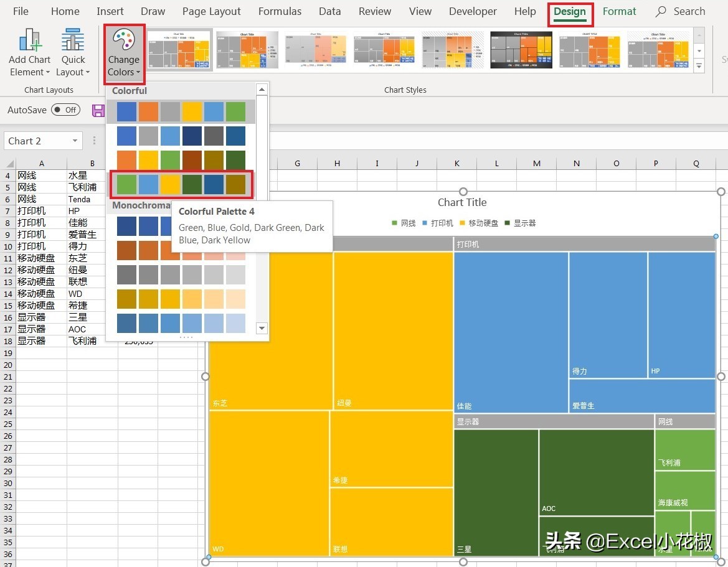Apply the first treemap chart style

(x=179, y=50)
